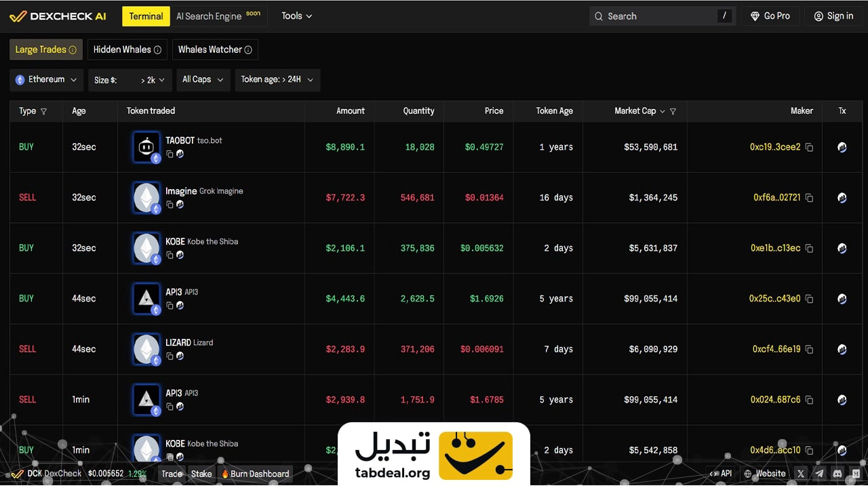The height and width of the screenshot is (488, 868).
Task: Expand the Ethereum chain dropdown
Action: click(47, 80)
